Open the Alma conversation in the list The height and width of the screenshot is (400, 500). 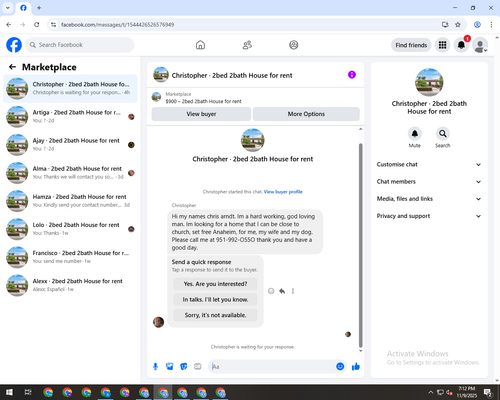tap(70, 173)
